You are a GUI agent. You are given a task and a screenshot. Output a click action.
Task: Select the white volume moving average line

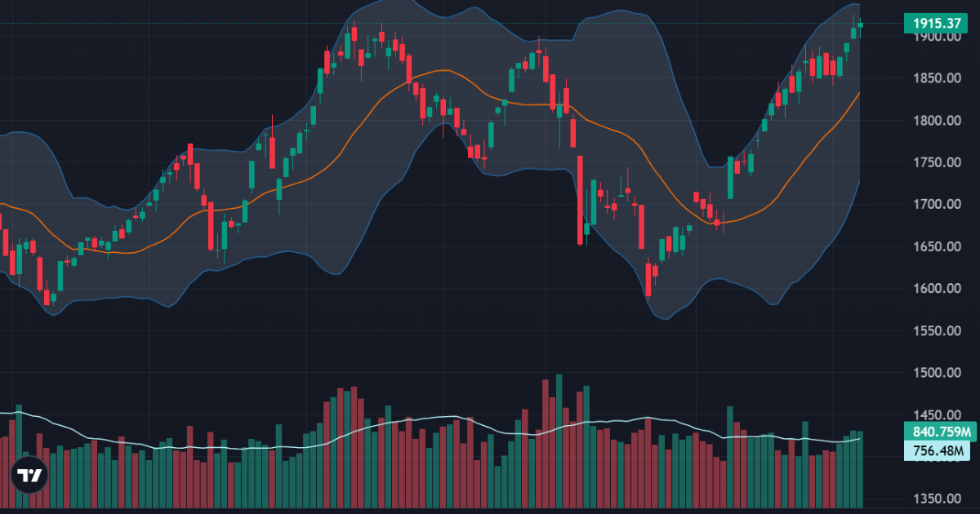(x=441, y=417)
